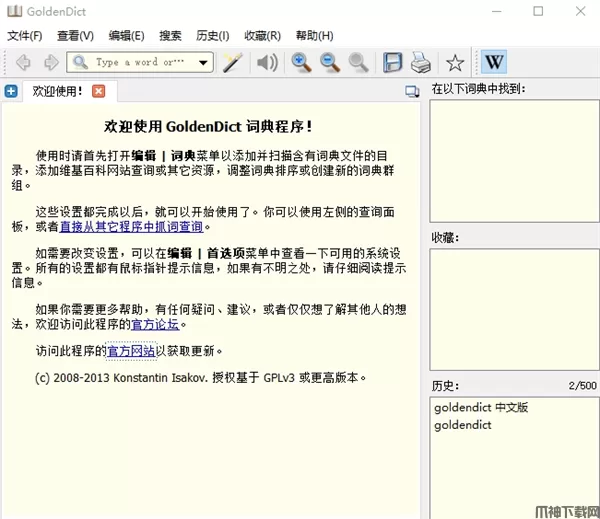Save the article with the floppy disk icon
The width and height of the screenshot is (600, 519).
tap(393, 63)
